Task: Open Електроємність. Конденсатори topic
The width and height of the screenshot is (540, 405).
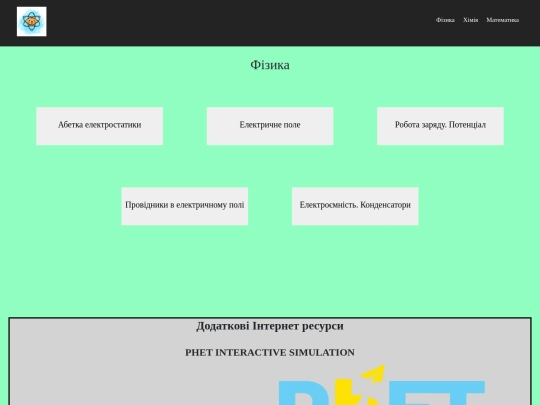Action: point(355,206)
